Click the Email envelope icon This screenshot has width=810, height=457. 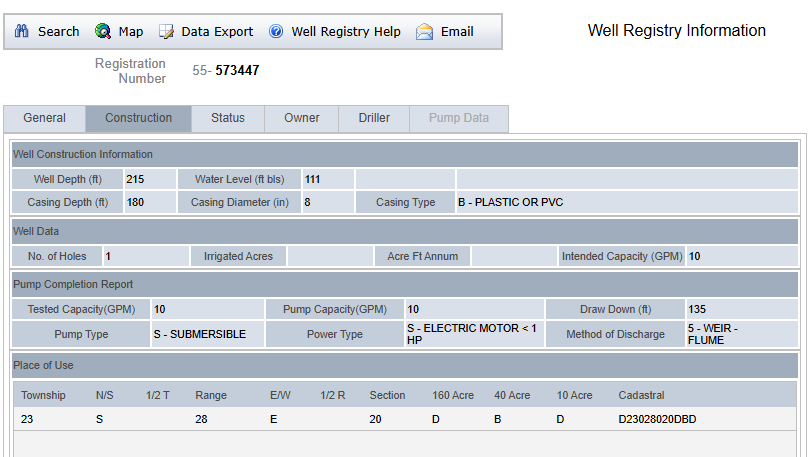[x=425, y=31]
